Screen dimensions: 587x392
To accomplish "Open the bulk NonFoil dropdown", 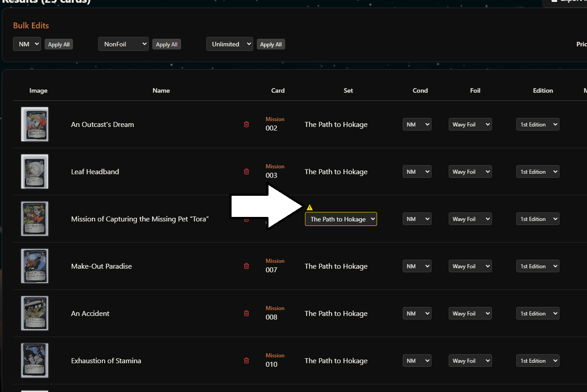I will tap(123, 44).
